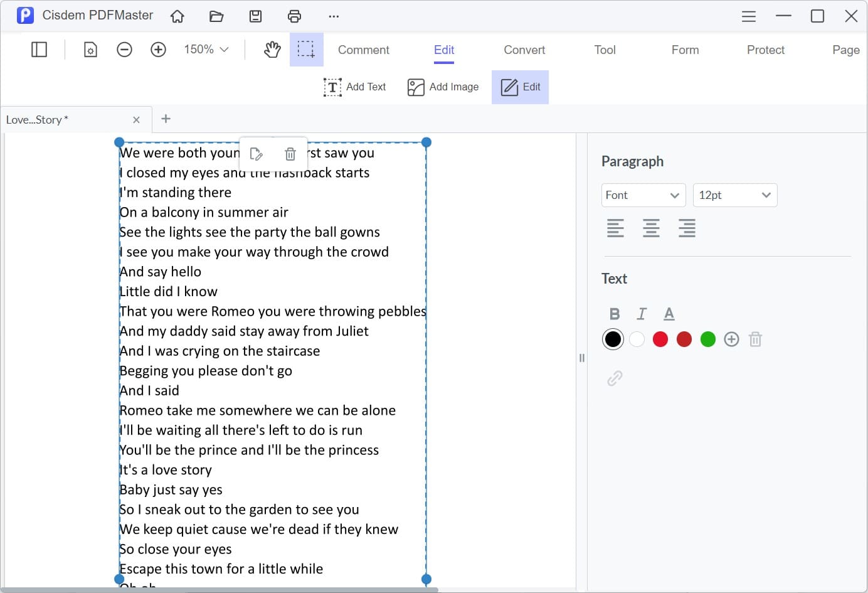Click the zoom out minus icon
The width and height of the screenshot is (868, 593).
pos(124,50)
